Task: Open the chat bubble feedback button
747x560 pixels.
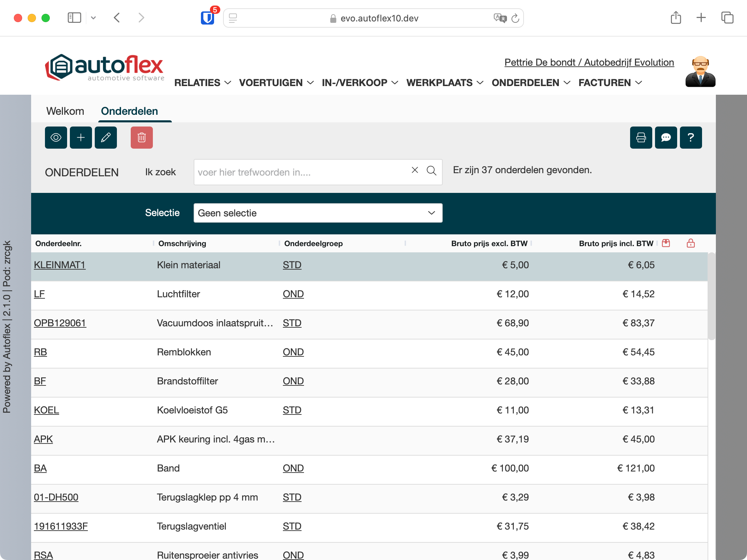Action: tap(666, 138)
